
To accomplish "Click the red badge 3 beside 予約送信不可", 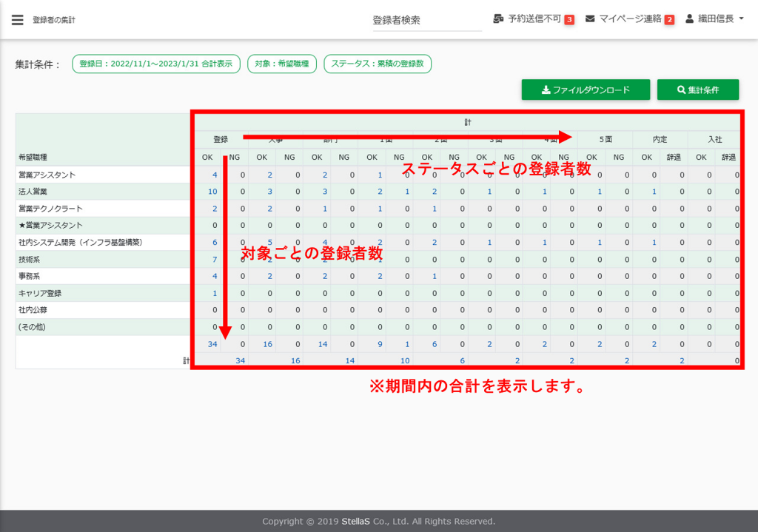I will pyautogui.click(x=569, y=20).
